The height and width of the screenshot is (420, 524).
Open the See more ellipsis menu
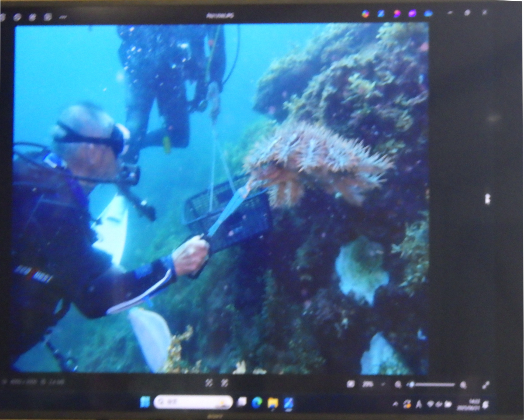(63, 17)
